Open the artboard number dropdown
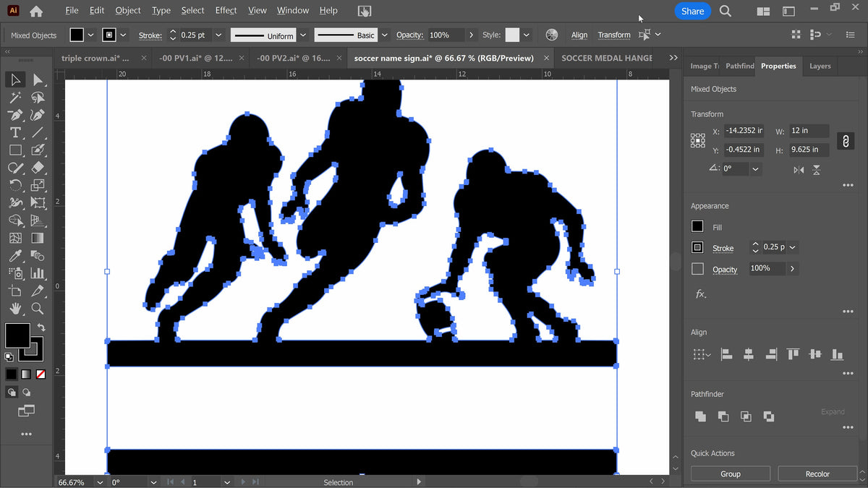 (x=227, y=482)
